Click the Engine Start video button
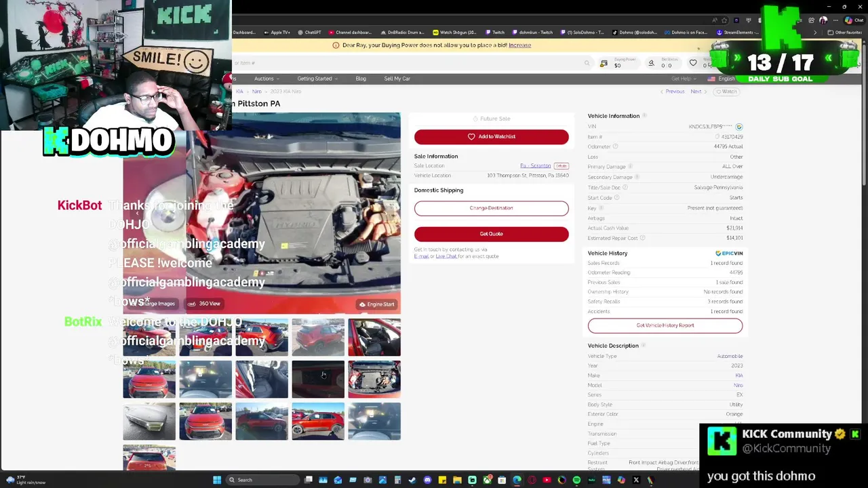Screen dimensions: 868x488 coord(376,304)
